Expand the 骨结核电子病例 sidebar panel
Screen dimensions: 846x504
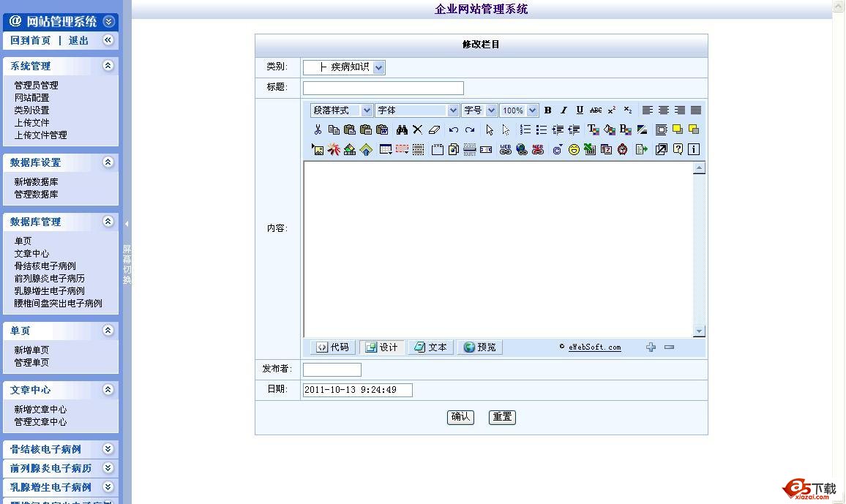(x=108, y=449)
